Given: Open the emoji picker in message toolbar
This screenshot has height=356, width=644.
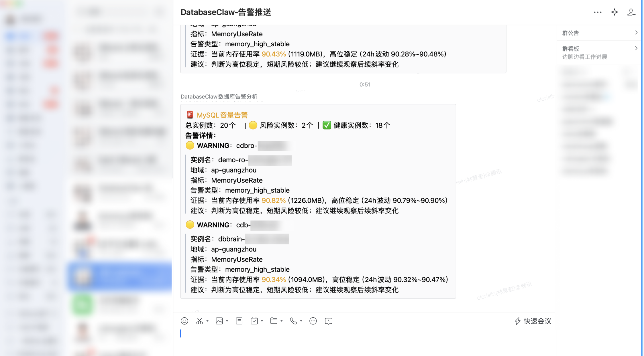Looking at the screenshot, I should point(184,321).
